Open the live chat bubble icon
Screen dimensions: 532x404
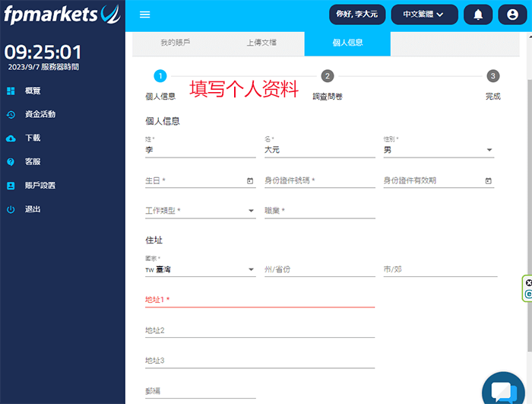click(x=503, y=391)
